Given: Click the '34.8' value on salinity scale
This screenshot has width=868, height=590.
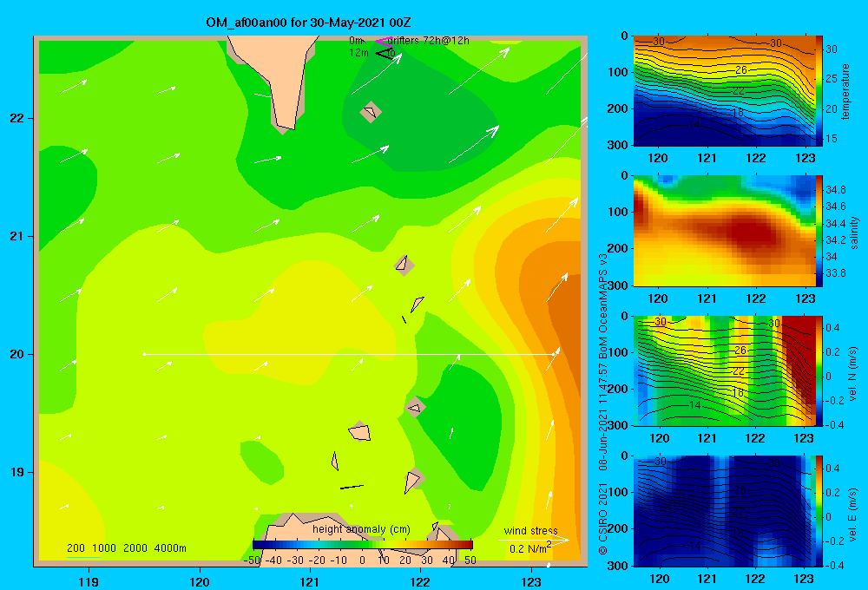Looking at the screenshot, I should 835,190.
